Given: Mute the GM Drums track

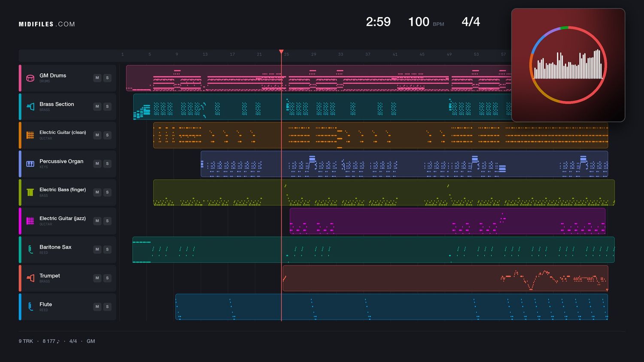Looking at the screenshot, I should 97,78.
